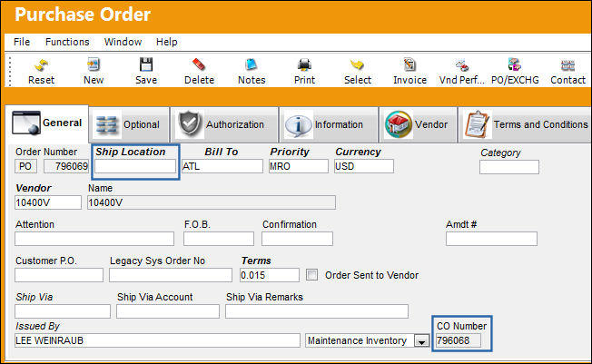Switch to the Information tab
The width and height of the screenshot is (592, 364).
[x=329, y=124]
